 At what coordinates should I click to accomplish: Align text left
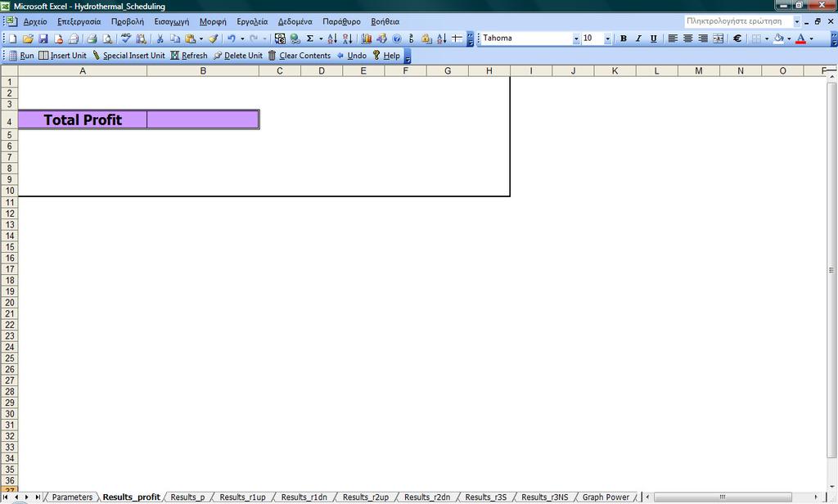pyautogui.click(x=673, y=38)
